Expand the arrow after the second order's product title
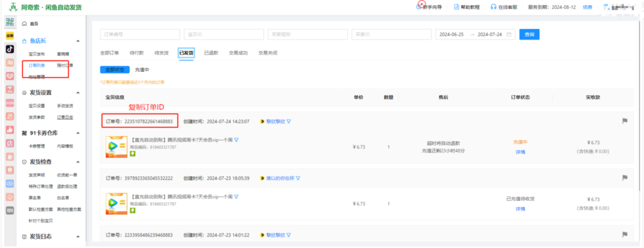644x248 pixels. click(x=236, y=196)
